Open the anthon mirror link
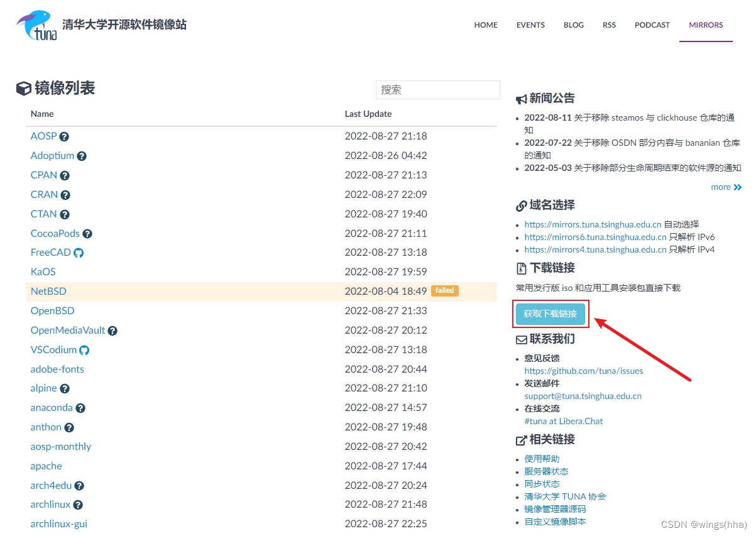The height and width of the screenshot is (536, 756). point(46,427)
